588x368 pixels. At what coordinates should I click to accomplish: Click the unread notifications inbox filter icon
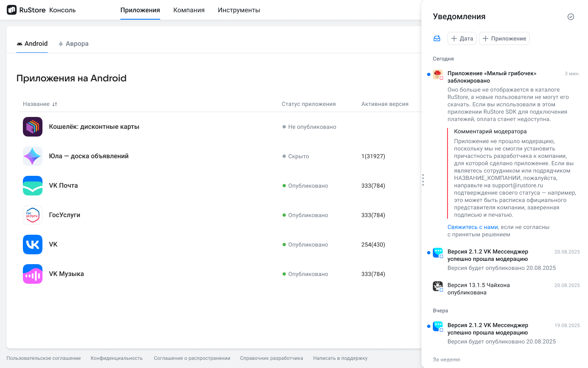click(x=437, y=38)
